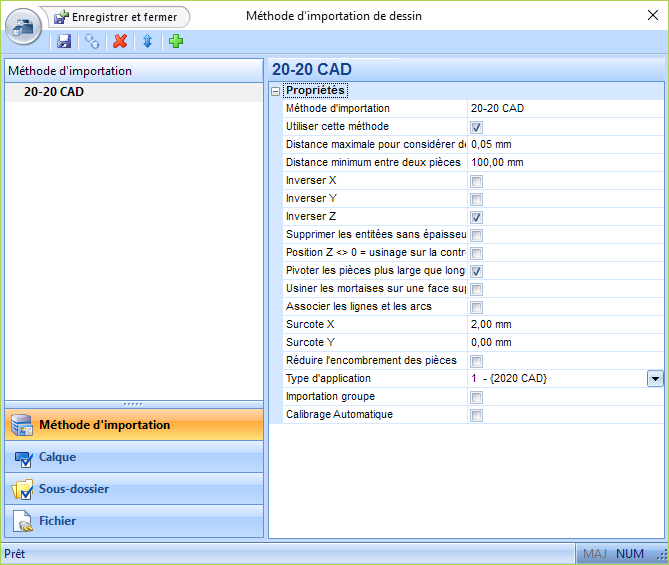Uncheck the Utiliser cette méthode checkbox
Screen dimensions: 669x565
pos(477,127)
